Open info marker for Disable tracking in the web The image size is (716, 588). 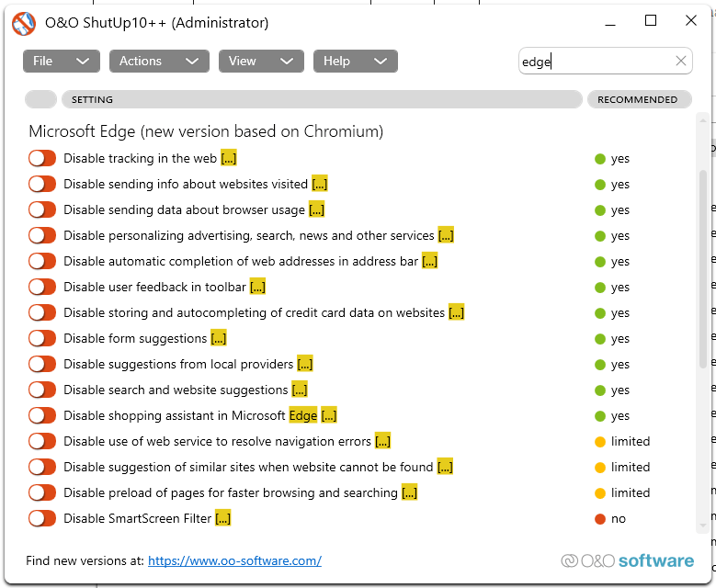coord(229,159)
